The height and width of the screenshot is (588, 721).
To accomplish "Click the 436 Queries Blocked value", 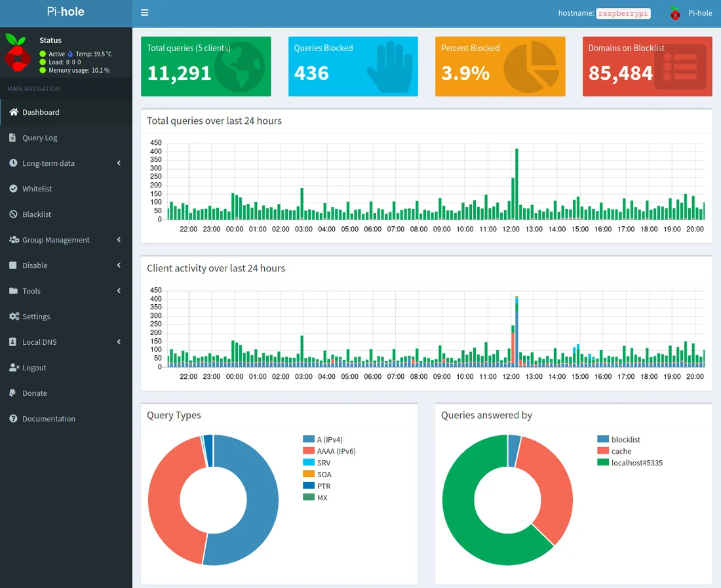I will (311, 73).
